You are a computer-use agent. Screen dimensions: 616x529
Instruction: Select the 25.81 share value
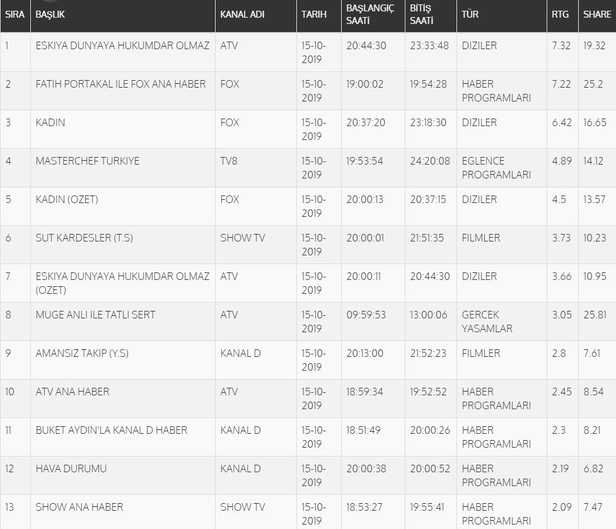click(x=595, y=314)
